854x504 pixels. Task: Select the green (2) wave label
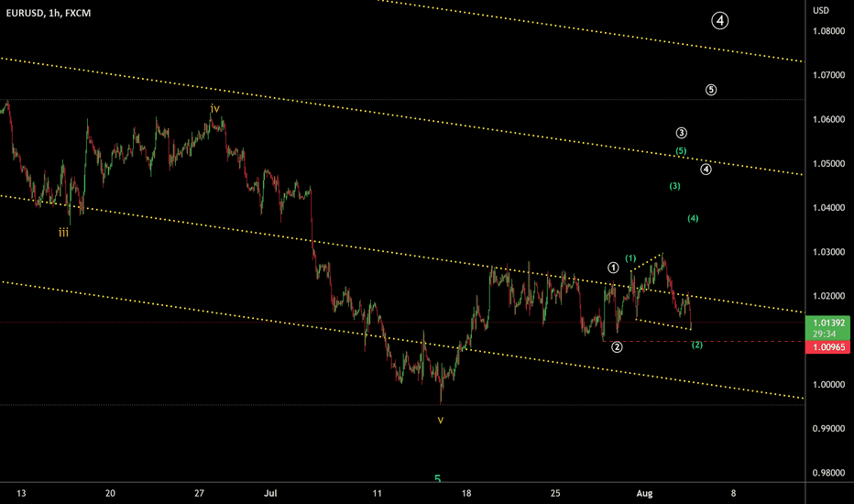pos(697,345)
